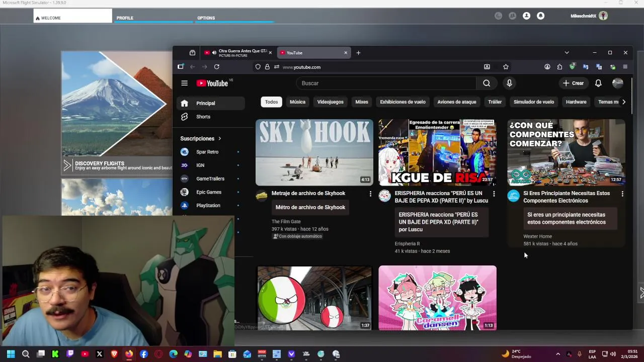This screenshot has width=644, height=362.
Task: Open the browser extensions puzzle icon
Action: point(559,67)
